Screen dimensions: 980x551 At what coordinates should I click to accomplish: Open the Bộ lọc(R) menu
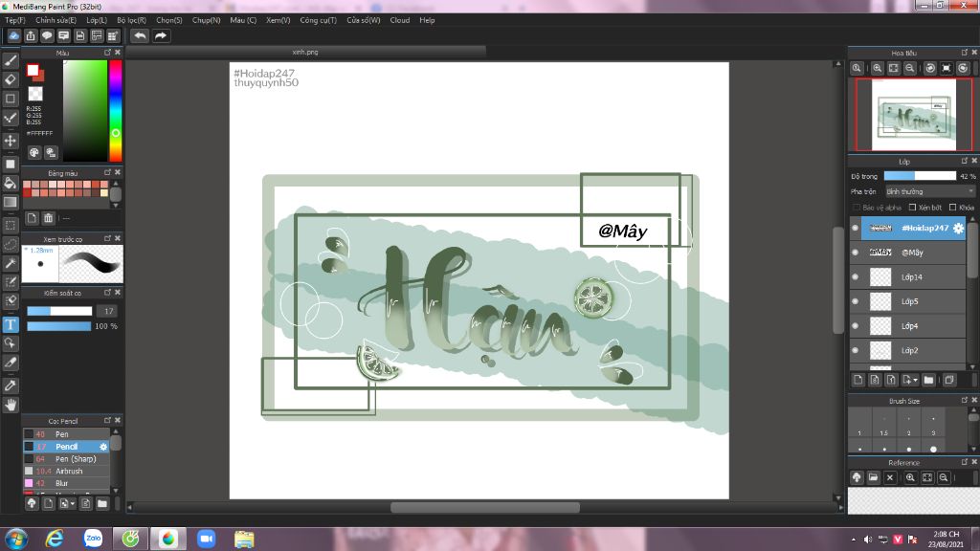tap(131, 20)
